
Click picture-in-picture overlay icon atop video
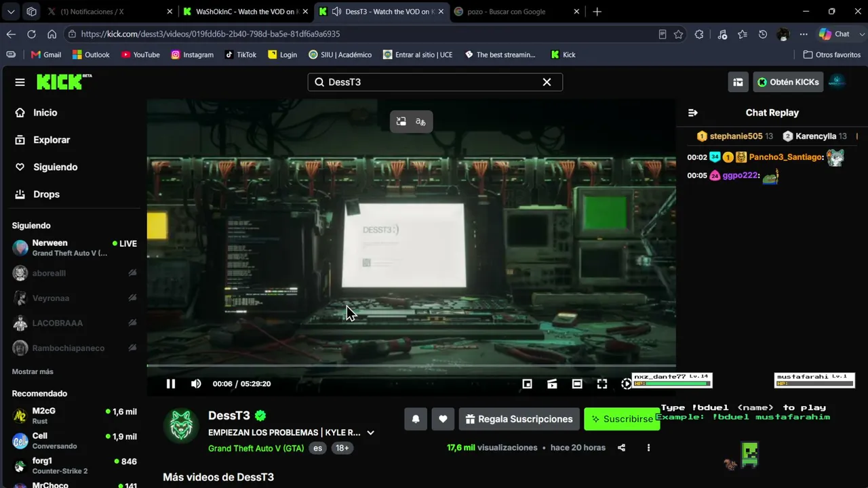click(401, 121)
